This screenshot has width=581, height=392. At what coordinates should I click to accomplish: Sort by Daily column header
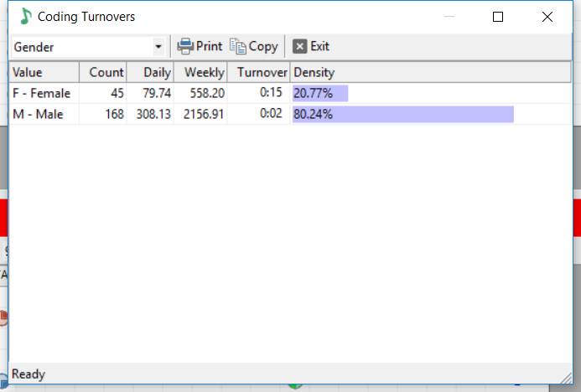[x=150, y=72]
